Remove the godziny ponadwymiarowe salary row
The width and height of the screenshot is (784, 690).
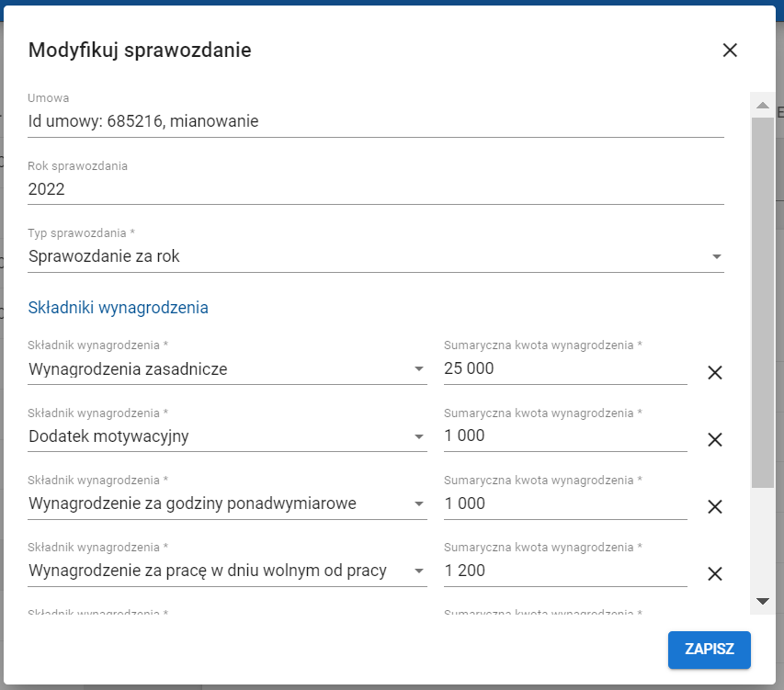tap(715, 506)
